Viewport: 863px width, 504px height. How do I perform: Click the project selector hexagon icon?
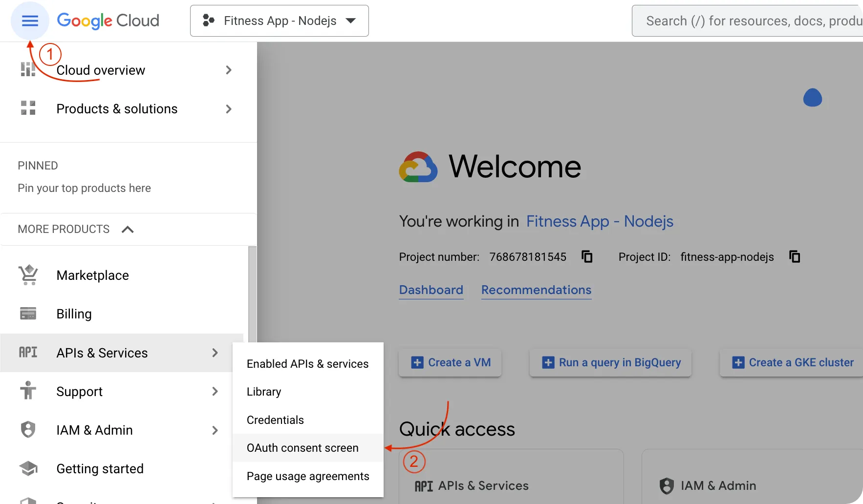209,21
